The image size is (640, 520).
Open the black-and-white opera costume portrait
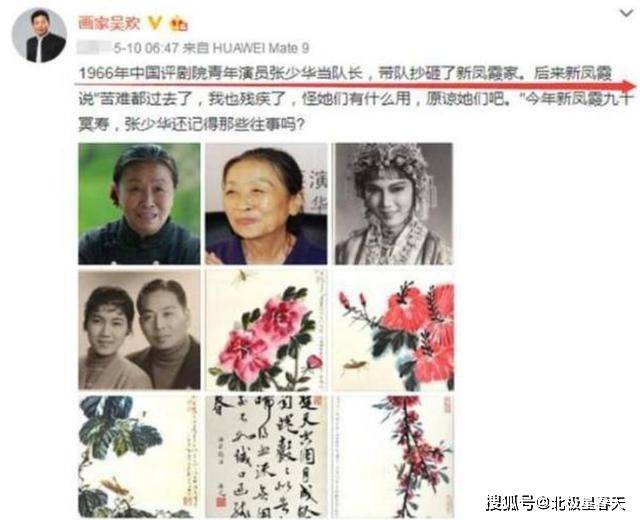coord(393,204)
